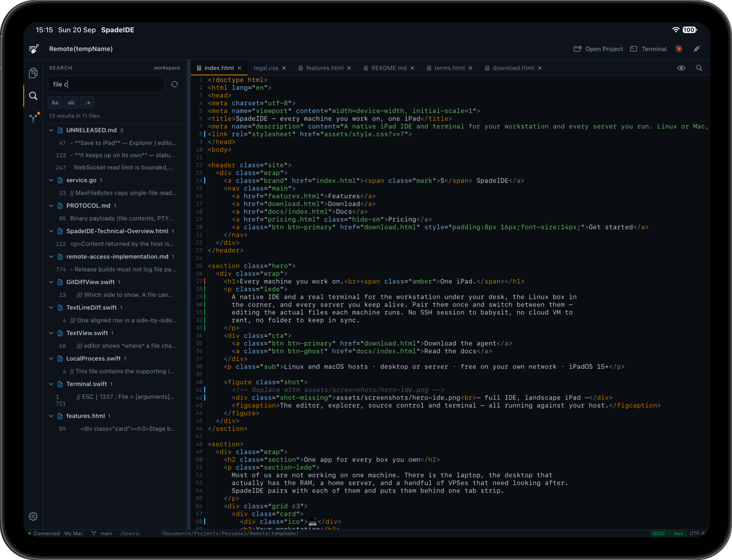Toggle whole word ab option
The width and height of the screenshot is (732, 560).
pos(71,102)
